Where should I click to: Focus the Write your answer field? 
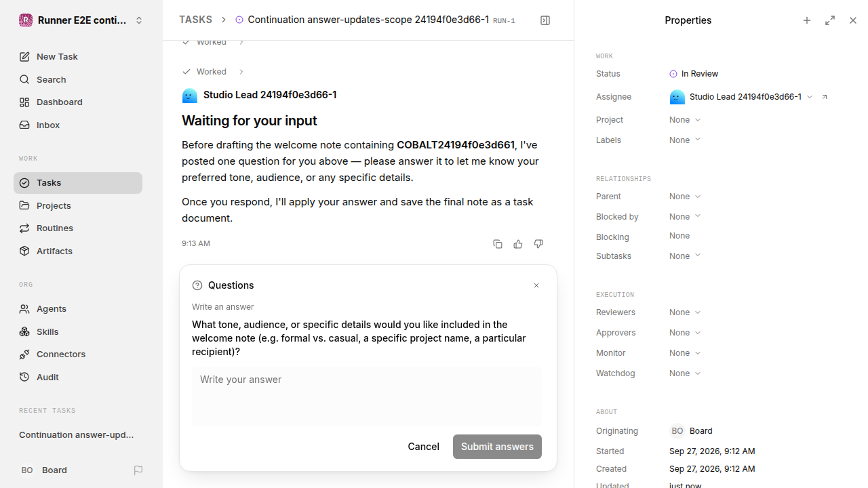[x=367, y=396]
